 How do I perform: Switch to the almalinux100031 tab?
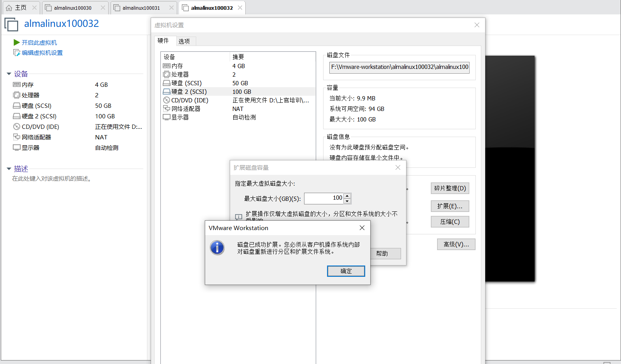[x=141, y=8]
